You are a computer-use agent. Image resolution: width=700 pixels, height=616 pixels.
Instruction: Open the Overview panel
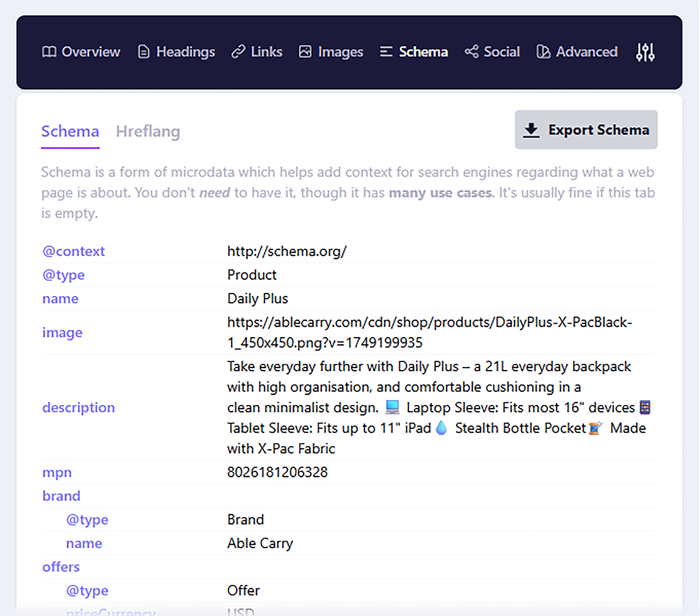(x=81, y=52)
